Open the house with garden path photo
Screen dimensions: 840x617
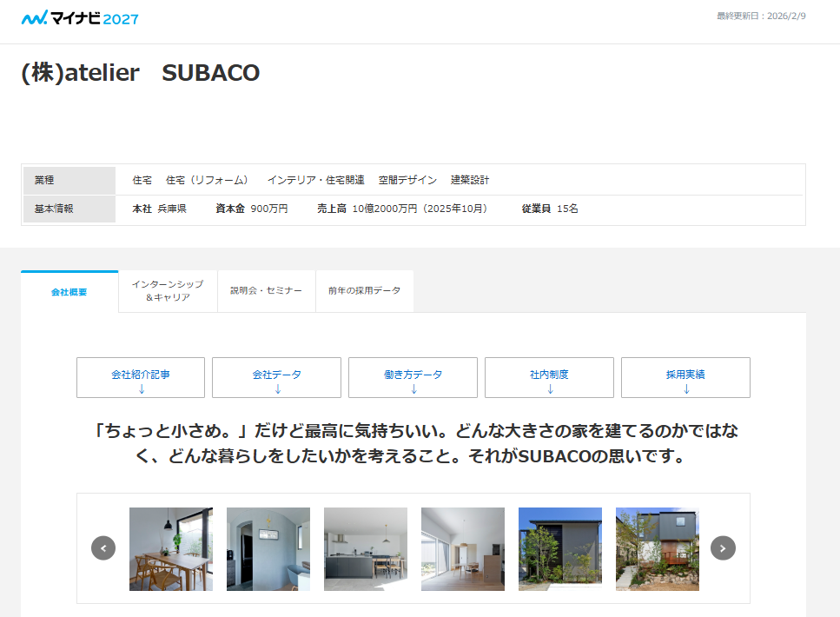point(658,549)
